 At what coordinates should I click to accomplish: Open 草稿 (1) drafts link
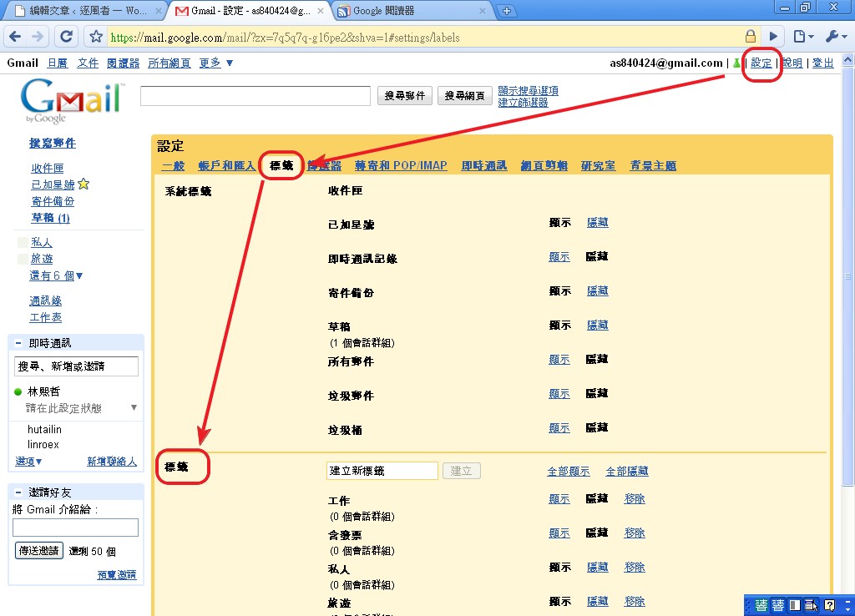pyautogui.click(x=51, y=218)
